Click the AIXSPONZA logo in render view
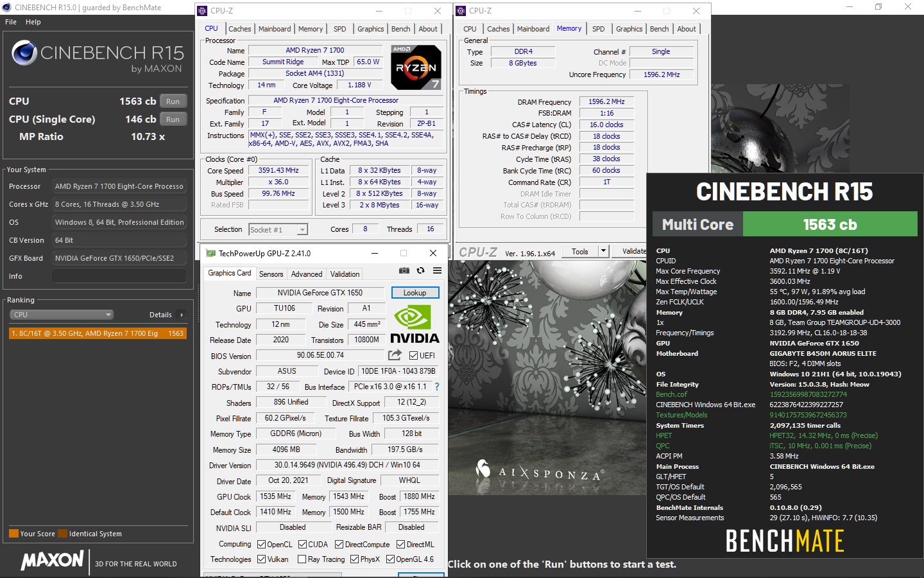The image size is (924, 578). 539,471
